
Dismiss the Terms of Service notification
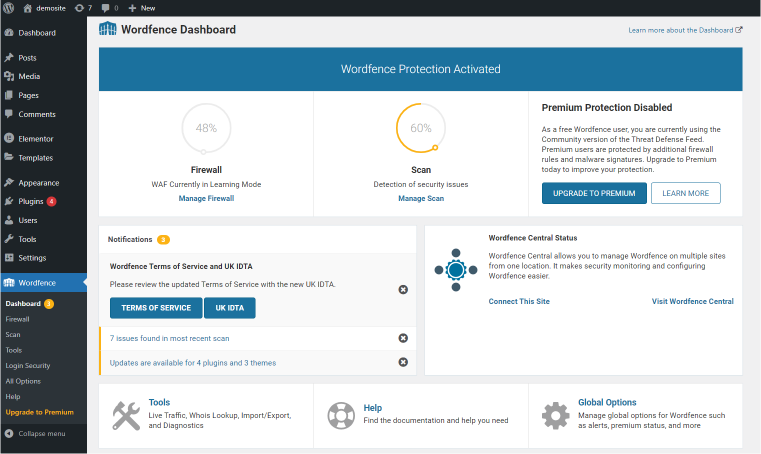pos(403,289)
